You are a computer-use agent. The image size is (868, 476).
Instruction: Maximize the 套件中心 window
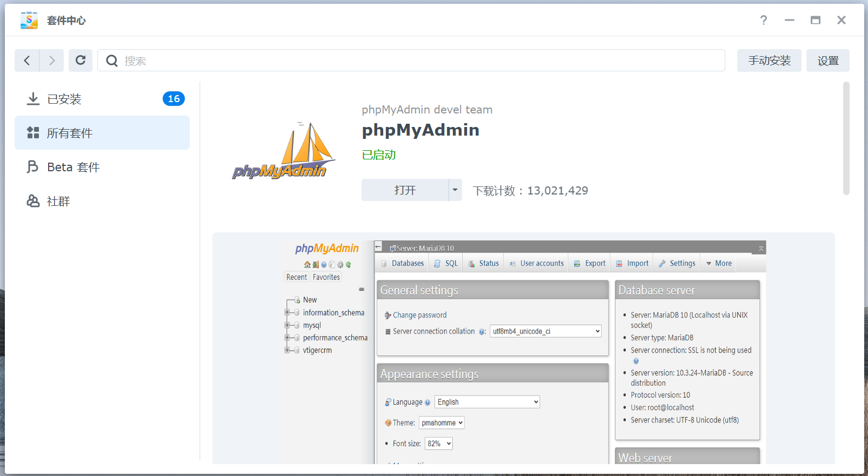click(816, 20)
